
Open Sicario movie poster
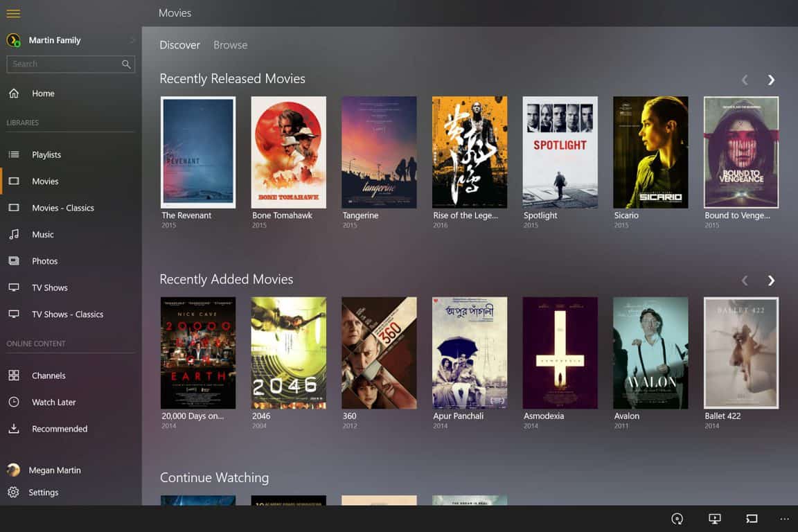(651, 152)
